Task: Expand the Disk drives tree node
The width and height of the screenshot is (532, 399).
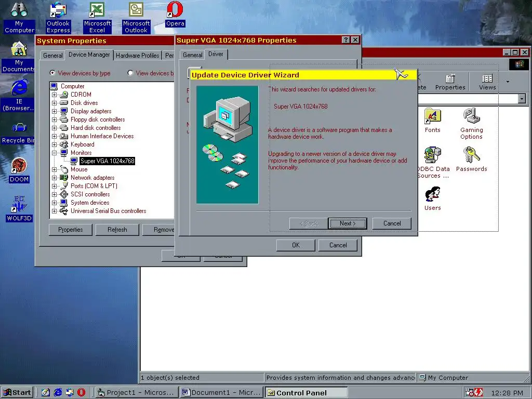Action: [54, 103]
